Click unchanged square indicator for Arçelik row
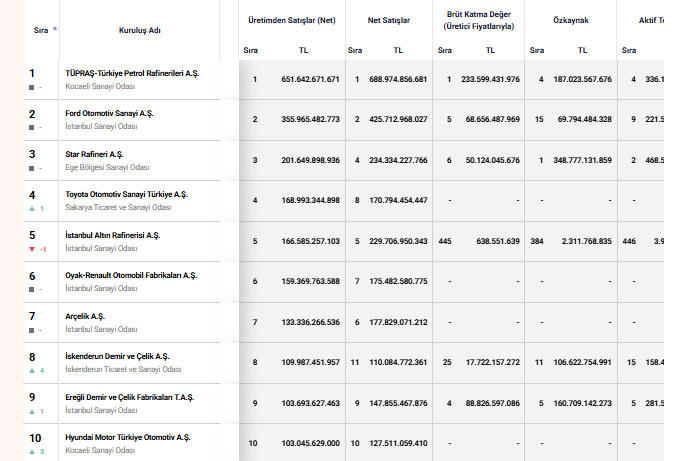Screen dimensions: 682x461 coord(31,331)
